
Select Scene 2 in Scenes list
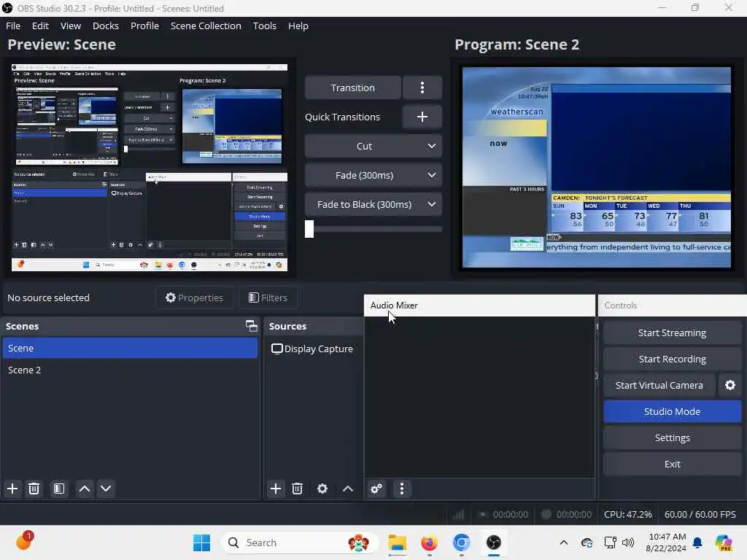pos(130,370)
